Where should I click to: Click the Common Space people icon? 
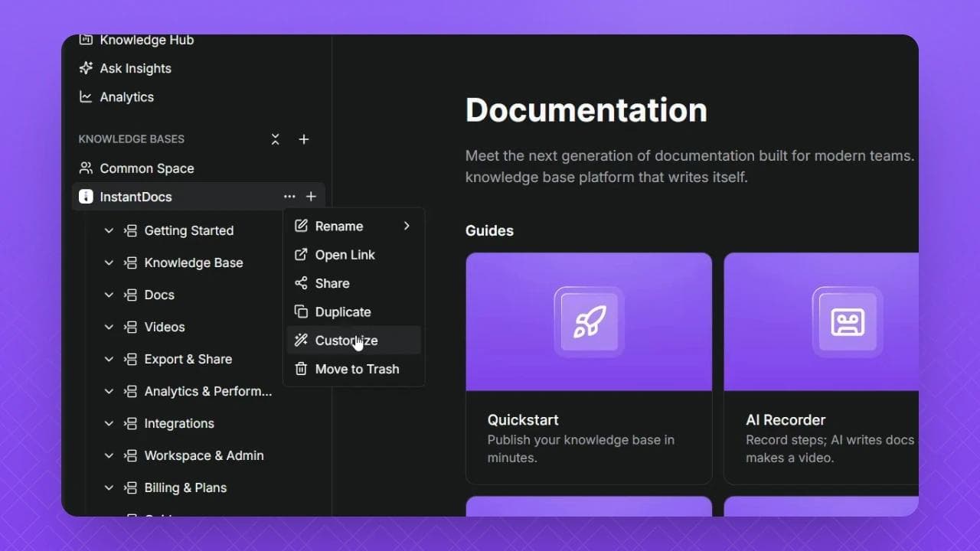(x=85, y=168)
